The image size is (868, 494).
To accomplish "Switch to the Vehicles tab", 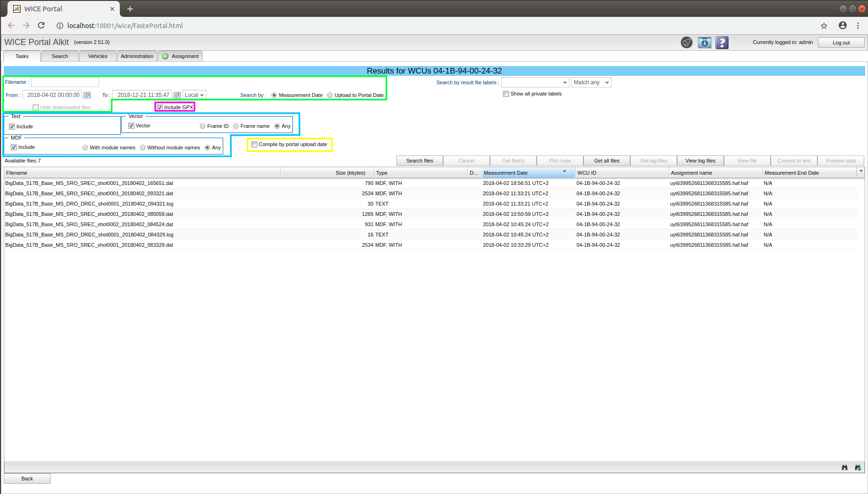I will tap(98, 56).
